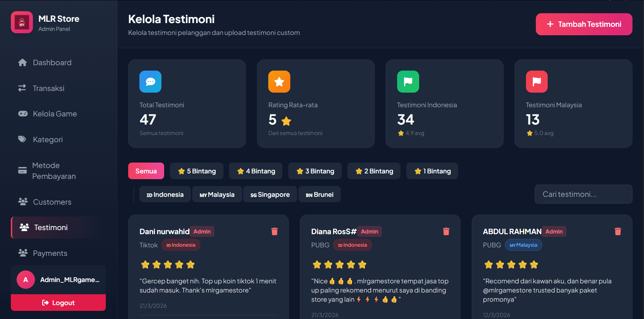Click the Testimoni Indonesia value 34
This screenshot has width=644, height=319.
(x=406, y=119)
